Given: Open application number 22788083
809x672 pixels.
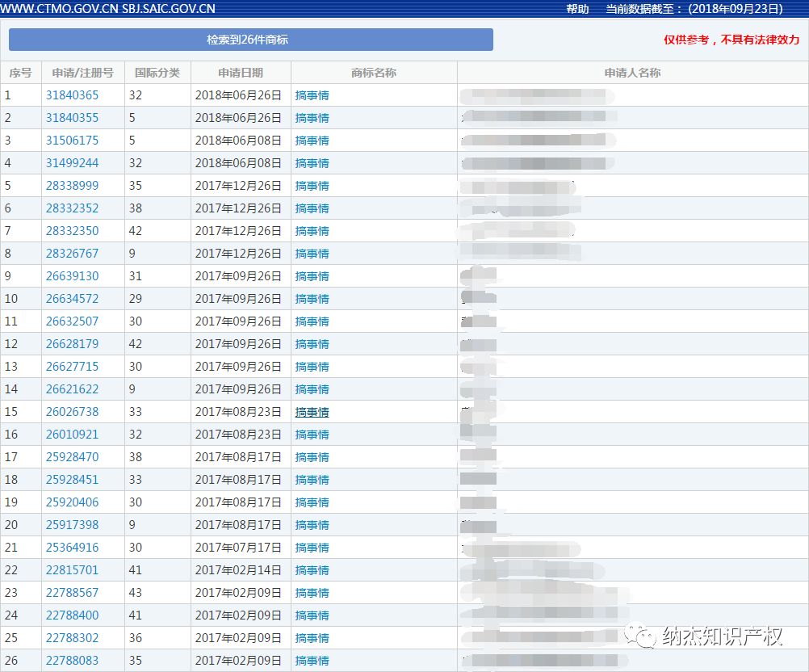Looking at the screenshot, I should coord(72,661).
